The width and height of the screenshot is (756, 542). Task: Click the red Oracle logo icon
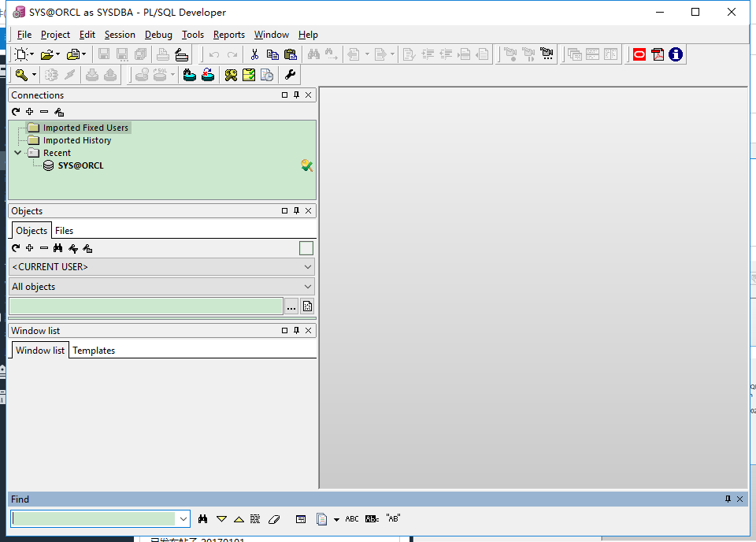pos(639,54)
